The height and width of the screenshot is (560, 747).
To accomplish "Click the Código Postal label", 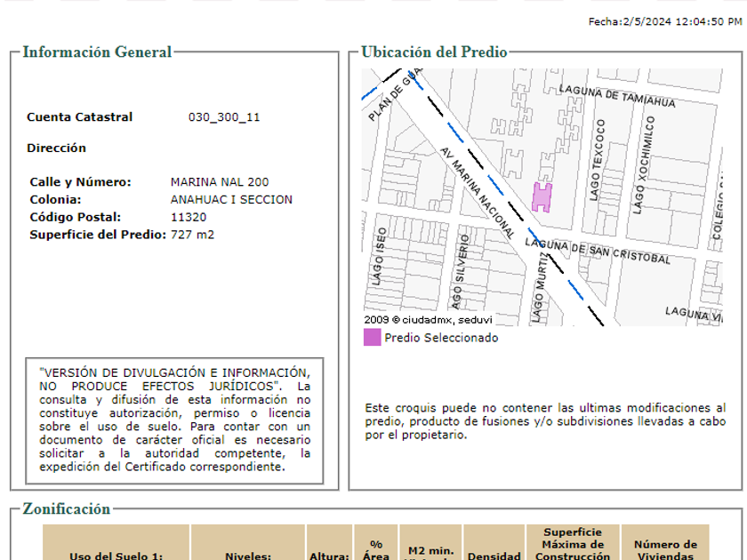I will (x=76, y=217).
